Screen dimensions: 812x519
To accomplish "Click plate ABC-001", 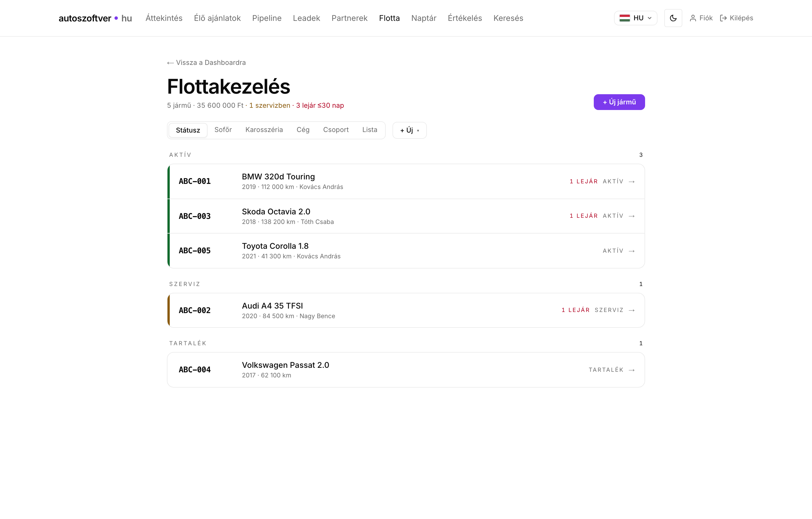I will (195, 181).
